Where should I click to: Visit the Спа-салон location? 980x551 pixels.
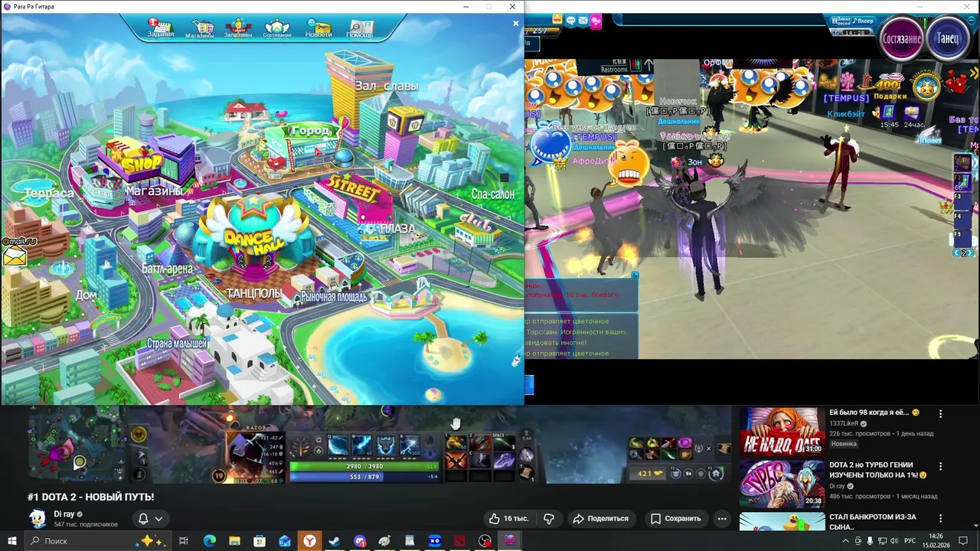pos(493,194)
